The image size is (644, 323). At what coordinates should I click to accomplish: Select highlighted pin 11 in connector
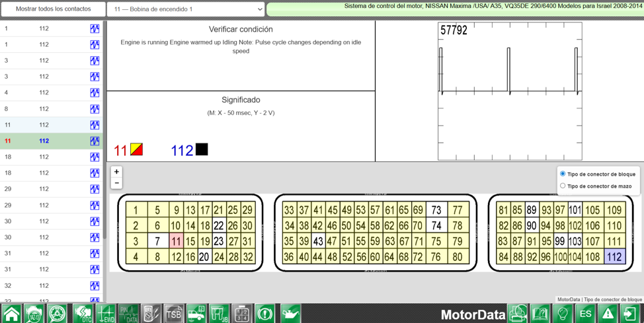coord(176,241)
